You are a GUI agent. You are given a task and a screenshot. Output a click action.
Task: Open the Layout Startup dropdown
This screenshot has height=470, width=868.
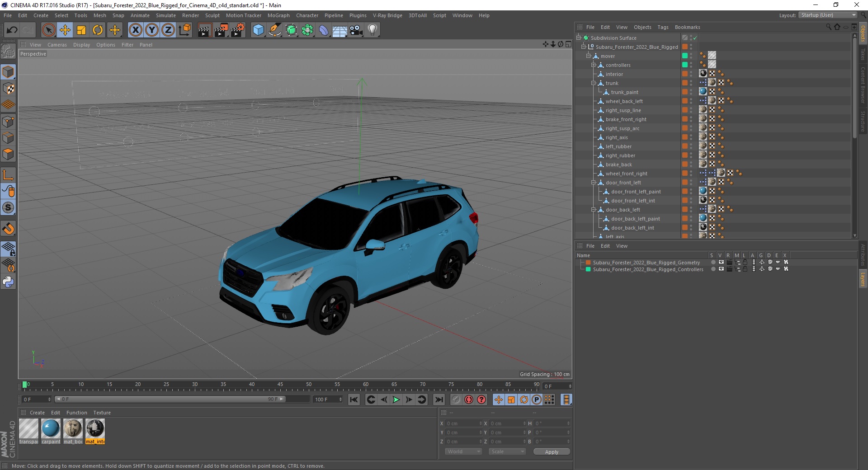(x=828, y=15)
